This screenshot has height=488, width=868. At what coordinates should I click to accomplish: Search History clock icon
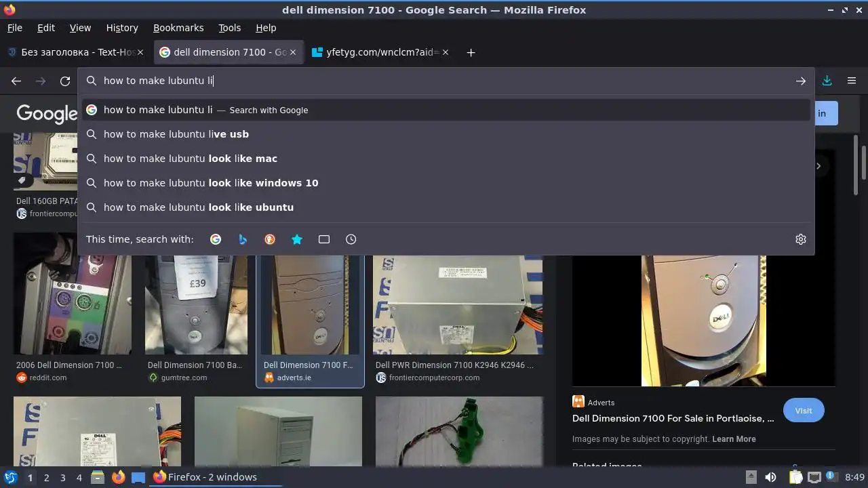click(x=351, y=239)
